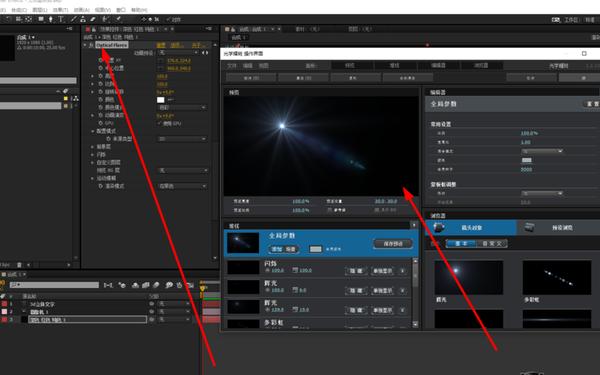Open the Stack panel dropdown arrow
Viewport: 600px width, 375px height.
(414, 225)
